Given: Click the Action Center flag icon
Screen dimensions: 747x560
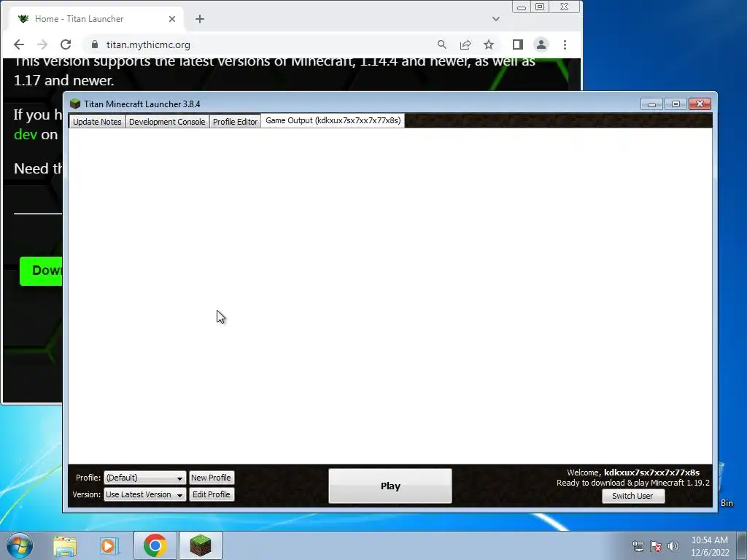Looking at the screenshot, I should [656, 546].
